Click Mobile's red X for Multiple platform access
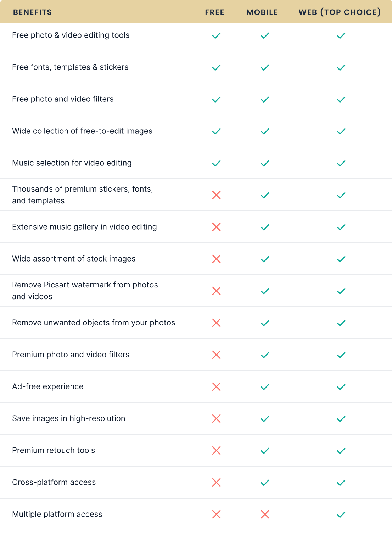Screen dimensions: 392x533 (x=265, y=515)
